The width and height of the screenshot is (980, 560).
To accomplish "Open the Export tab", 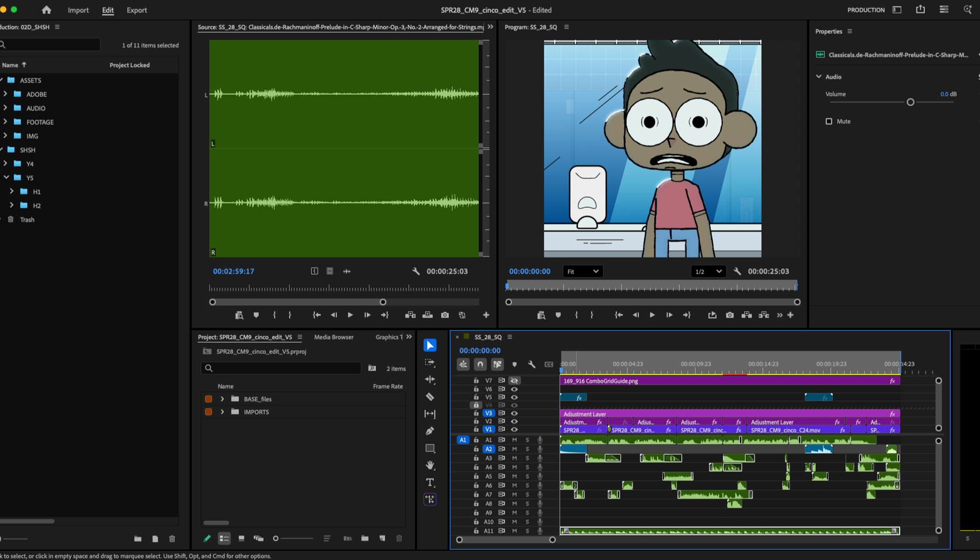I will pos(137,10).
